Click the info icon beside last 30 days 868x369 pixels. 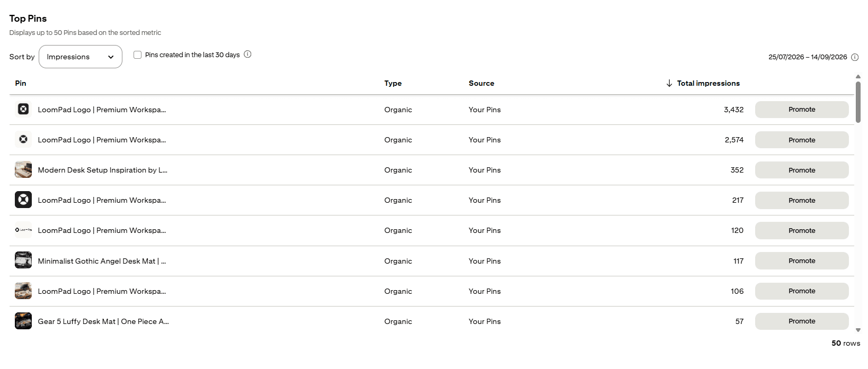tap(247, 55)
